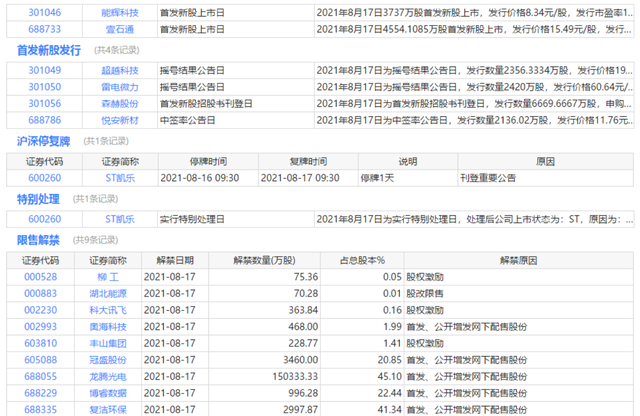Viewport: 640px width, 416px height.
Task: Click the 停牌时间 column header
Action: point(208,162)
